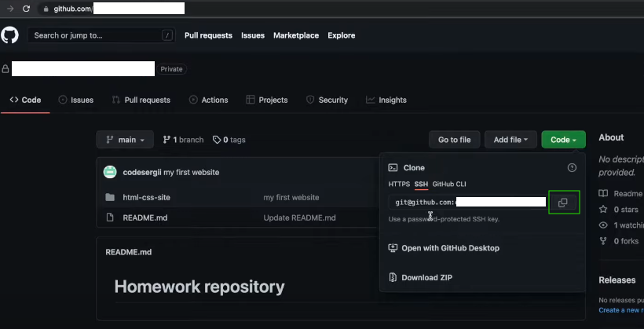Open the Issues repository tab

[75, 100]
